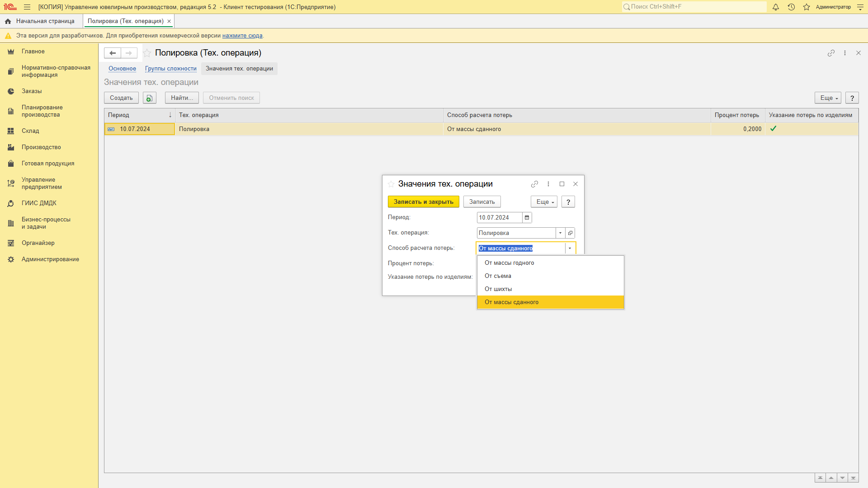
Task: Open Органайзер sidebar section
Action: [x=38, y=243]
